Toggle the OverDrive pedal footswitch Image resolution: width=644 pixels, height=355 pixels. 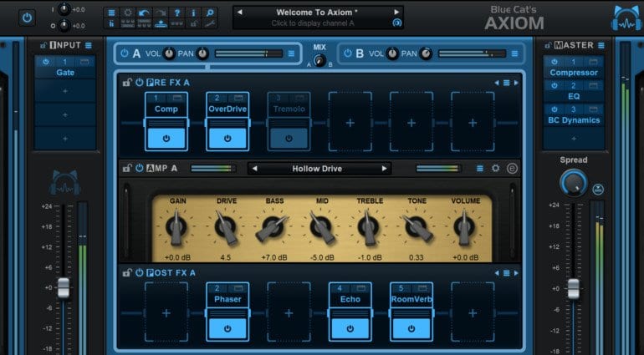tap(227, 139)
